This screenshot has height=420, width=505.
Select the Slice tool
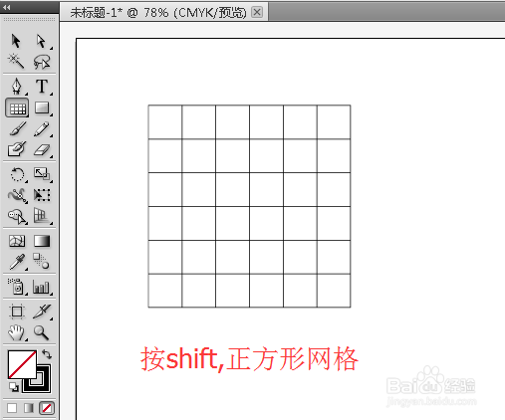[x=42, y=312]
